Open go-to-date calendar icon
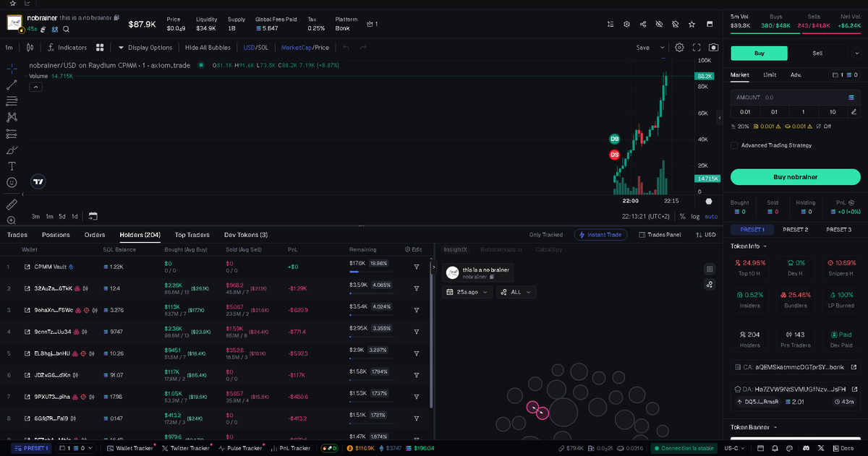The height and width of the screenshot is (456, 868). tap(93, 216)
